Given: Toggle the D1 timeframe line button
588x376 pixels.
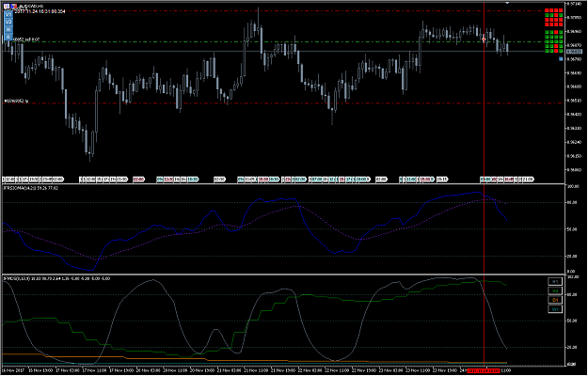Looking at the screenshot, I should (555, 300).
